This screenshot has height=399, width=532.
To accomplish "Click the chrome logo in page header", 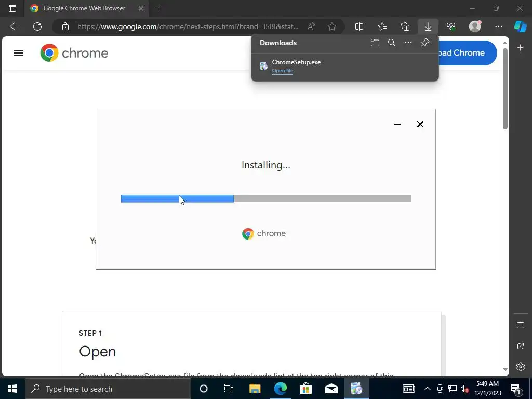I will [x=74, y=53].
